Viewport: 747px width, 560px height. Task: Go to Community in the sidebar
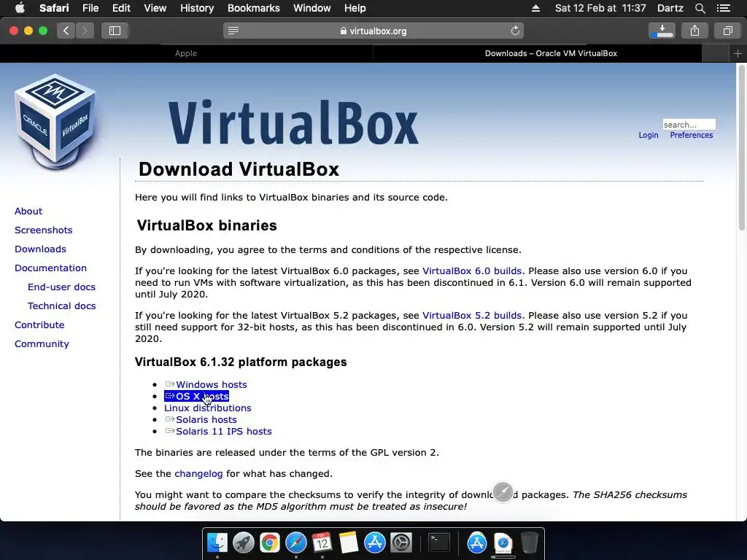42,344
